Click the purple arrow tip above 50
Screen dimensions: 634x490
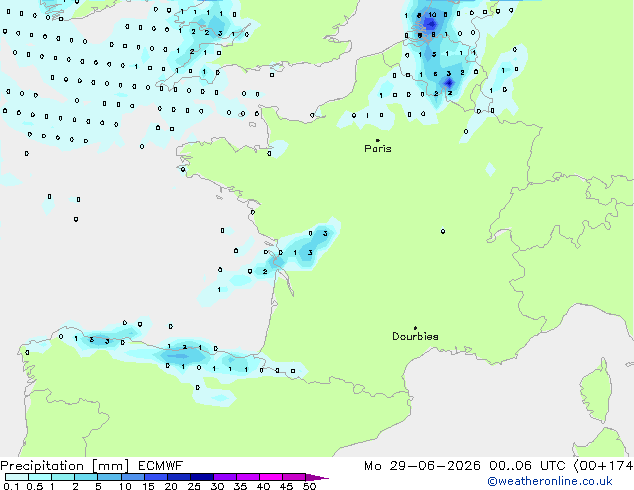pyautogui.click(x=317, y=477)
